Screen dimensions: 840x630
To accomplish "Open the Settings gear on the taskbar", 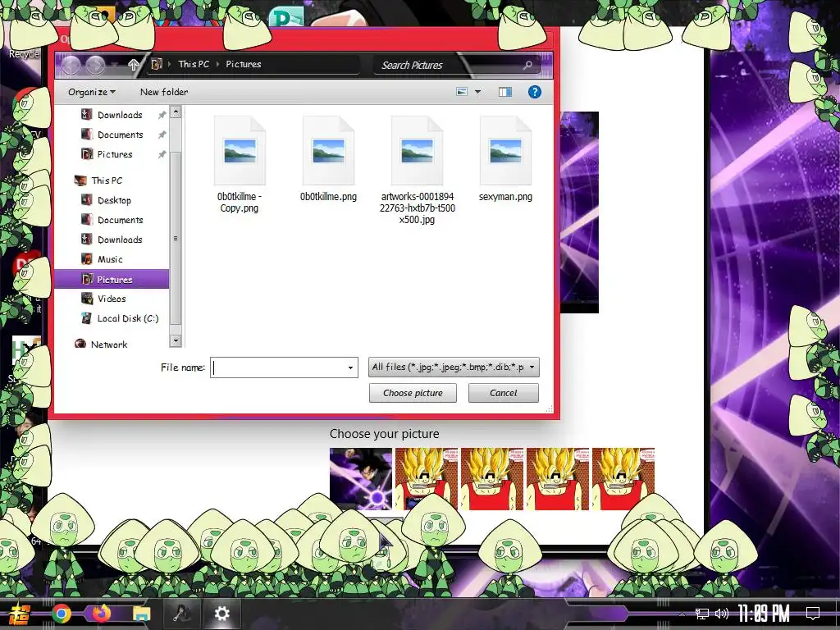I will pos(221,614).
